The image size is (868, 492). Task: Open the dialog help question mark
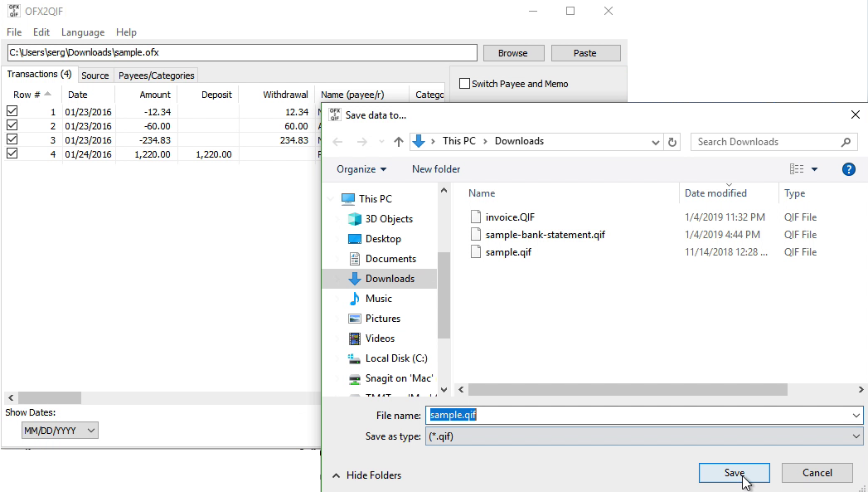pyautogui.click(x=849, y=169)
